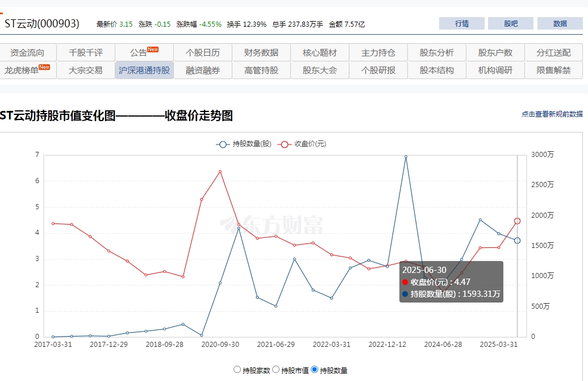Select the 持股市值 radio button
The width and height of the screenshot is (588, 381).
pyautogui.click(x=276, y=370)
